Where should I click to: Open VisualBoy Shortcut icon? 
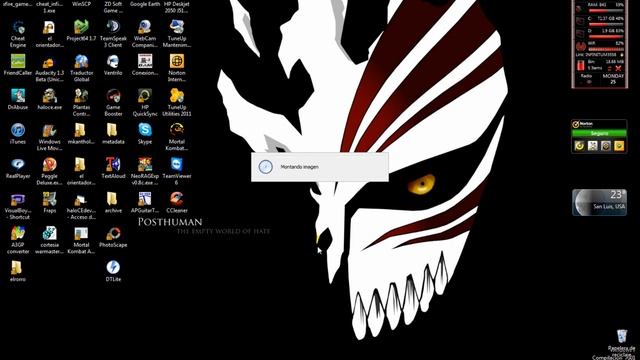(18, 205)
